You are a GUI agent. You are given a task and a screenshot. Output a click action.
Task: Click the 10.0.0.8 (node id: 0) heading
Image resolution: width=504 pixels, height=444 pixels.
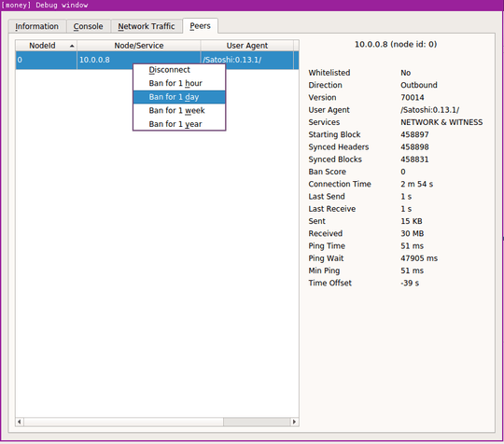(x=396, y=45)
